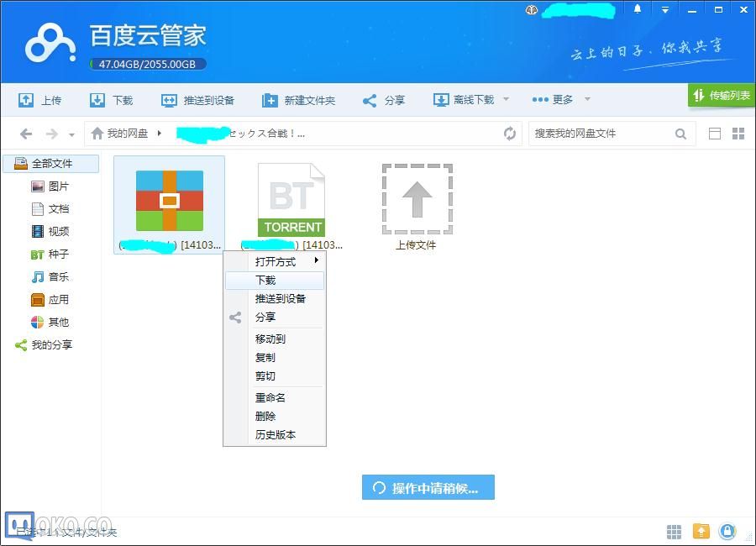Filter by documents (文档) in sidebar
Screen dimensions: 756x546
click(x=50, y=209)
